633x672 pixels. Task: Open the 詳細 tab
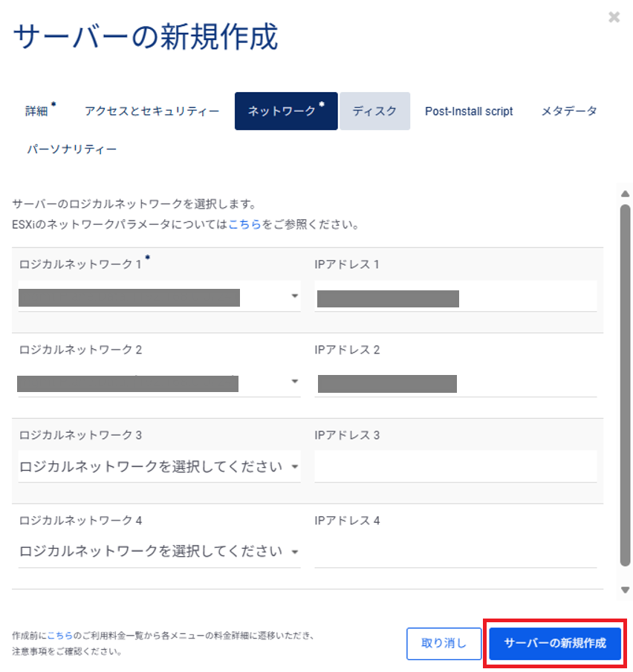pos(36,111)
